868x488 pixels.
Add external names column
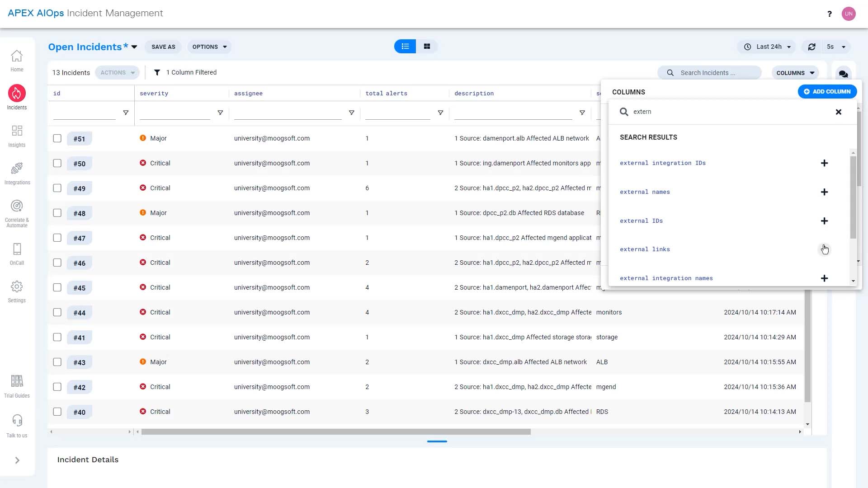point(824,192)
